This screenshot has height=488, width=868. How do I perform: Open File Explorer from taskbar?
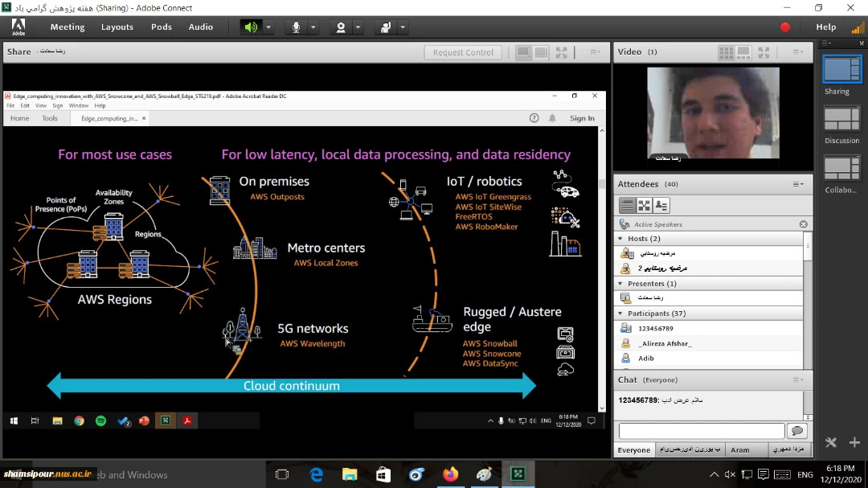350,474
